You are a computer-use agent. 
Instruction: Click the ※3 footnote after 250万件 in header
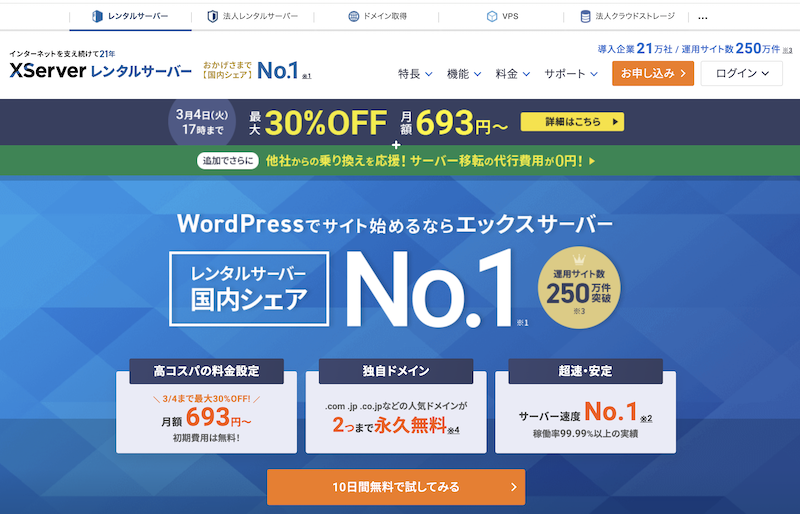788,50
